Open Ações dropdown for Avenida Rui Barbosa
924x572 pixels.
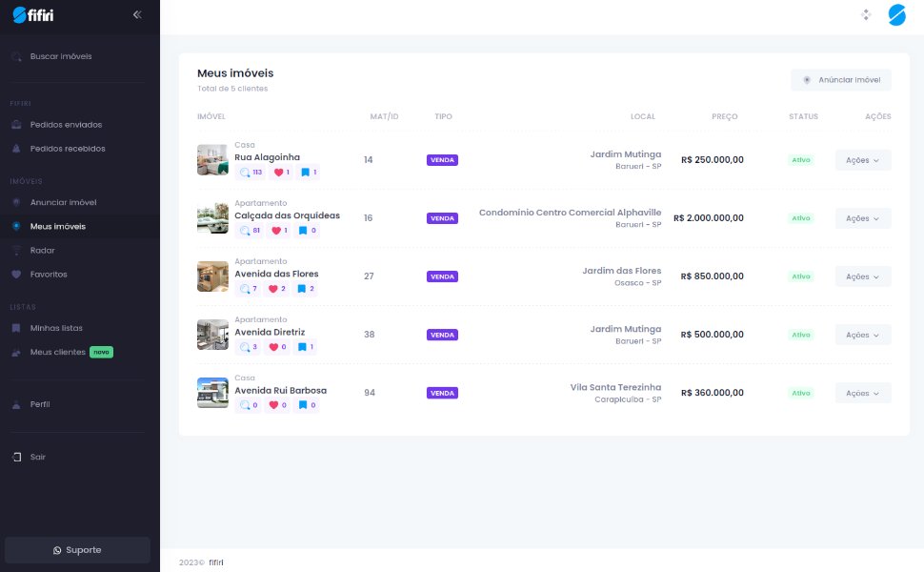[x=863, y=393]
